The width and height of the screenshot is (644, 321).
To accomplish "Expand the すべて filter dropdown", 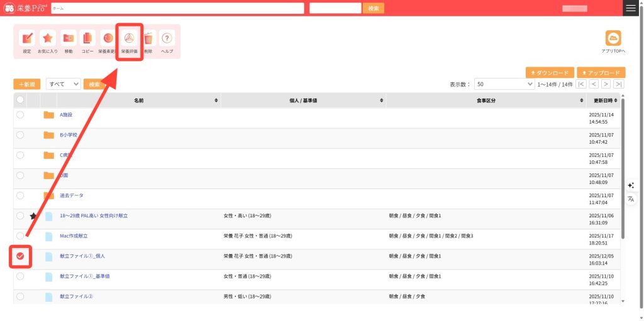I will click(64, 84).
